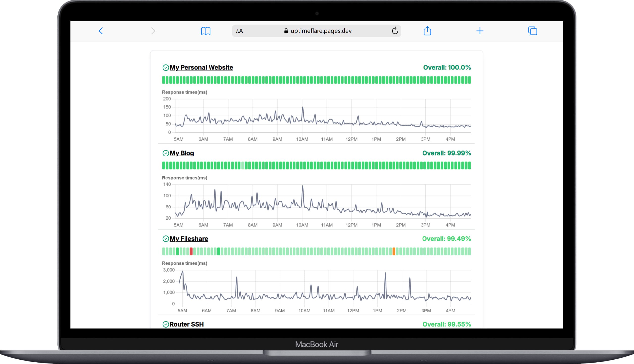
Task: Click the Overall: 100.0% label
Action: 447,68
